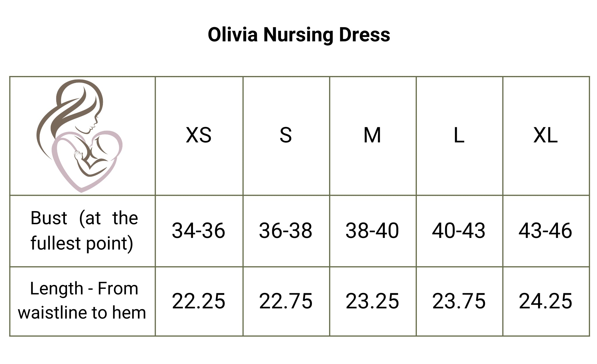Click the 36-38 bust measurement cell
The image size is (597, 364).
[286, 231]
